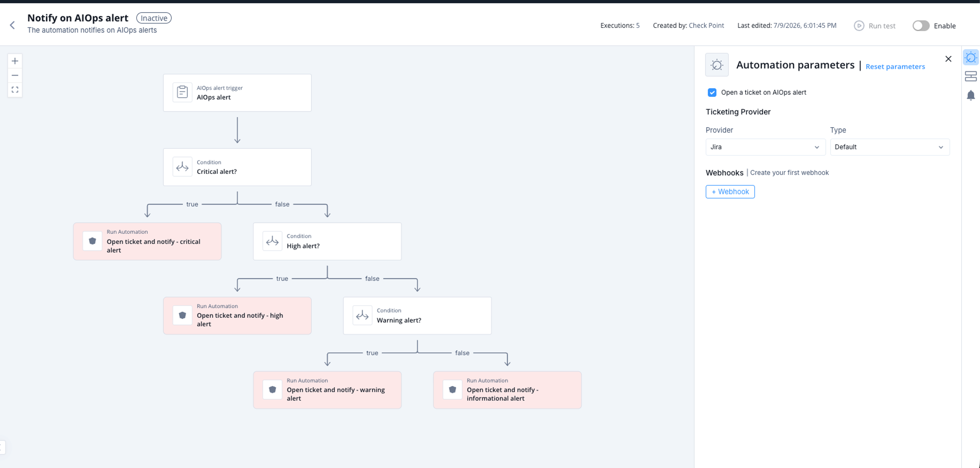Viewport: 980px width, 468px height.
Task: Open the notifications bell sidebar icon
Action: point(970,95)
